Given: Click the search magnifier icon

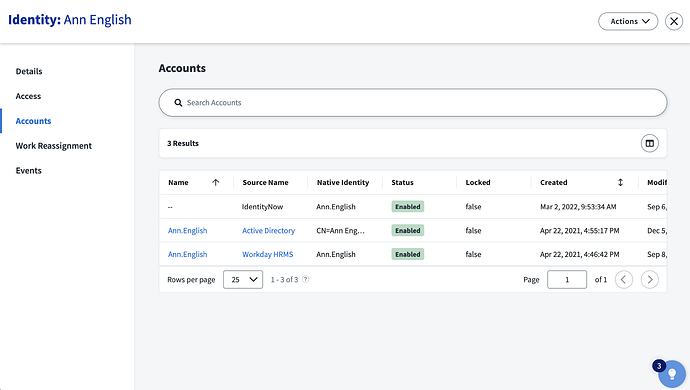Looking at the screenshot, I should pyautogui.click(x=178, y=103).
